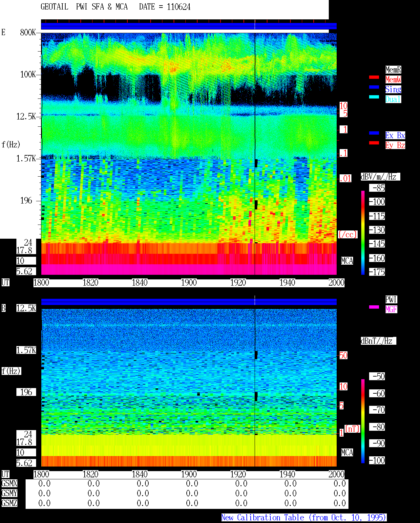420x523 pixels.
Task: Click the -85 color scale value
Action: coord(377,188)
